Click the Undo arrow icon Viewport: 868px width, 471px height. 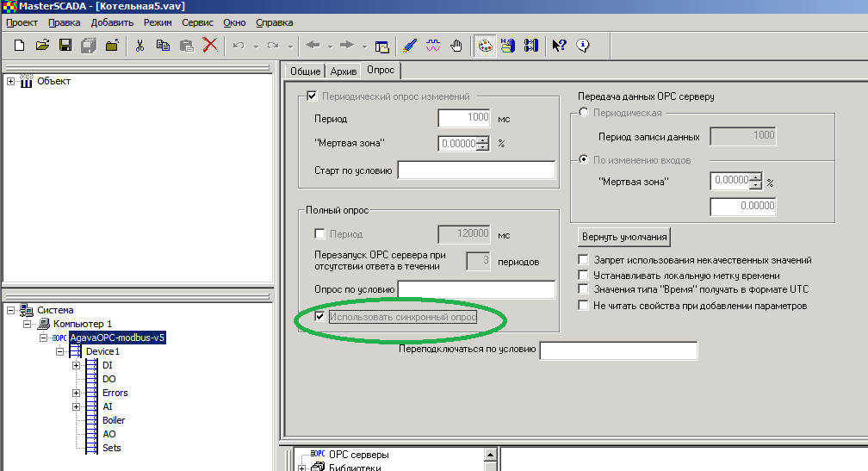point(239,46)
